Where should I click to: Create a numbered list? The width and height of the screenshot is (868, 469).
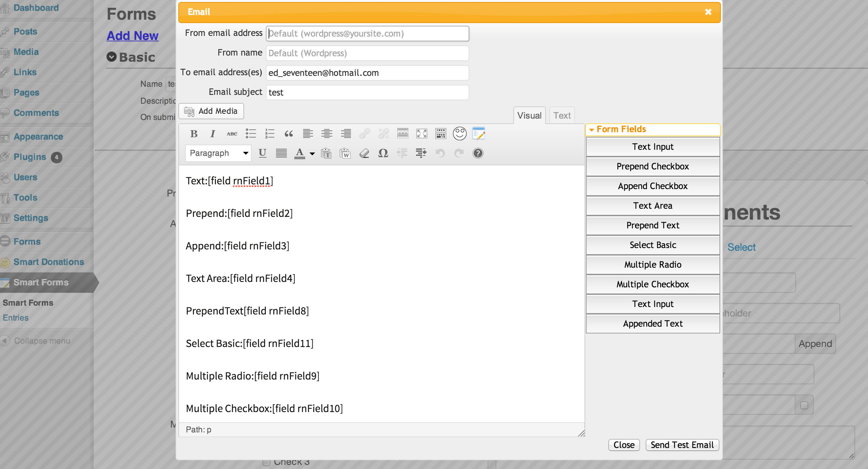(270, 134)
